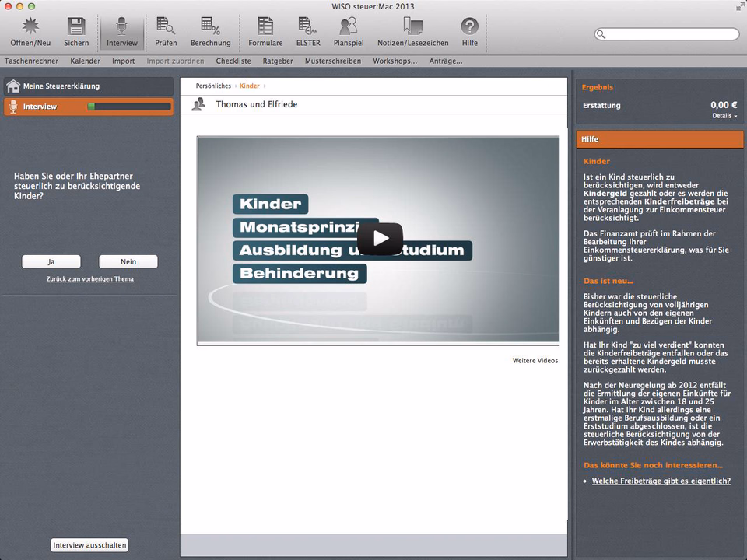Click the Kinder breadcrumb
Screen dimensions: 747x560
250,86
